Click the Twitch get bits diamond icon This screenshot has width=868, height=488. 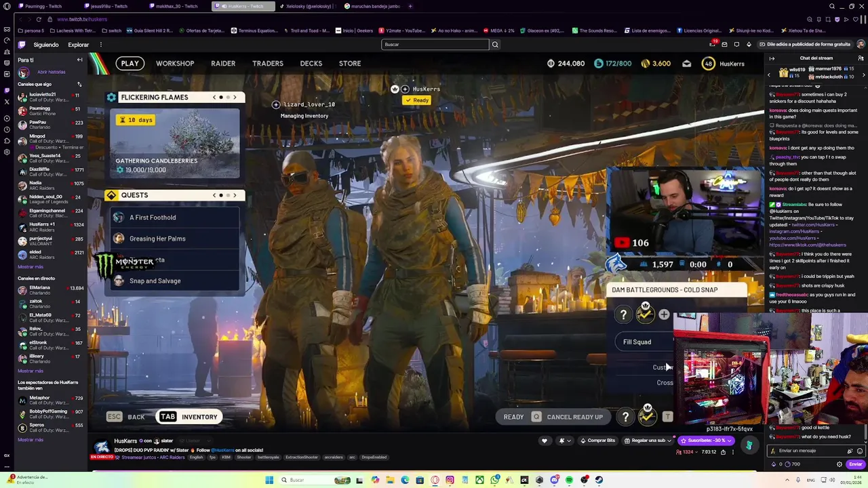coord(749,45)
